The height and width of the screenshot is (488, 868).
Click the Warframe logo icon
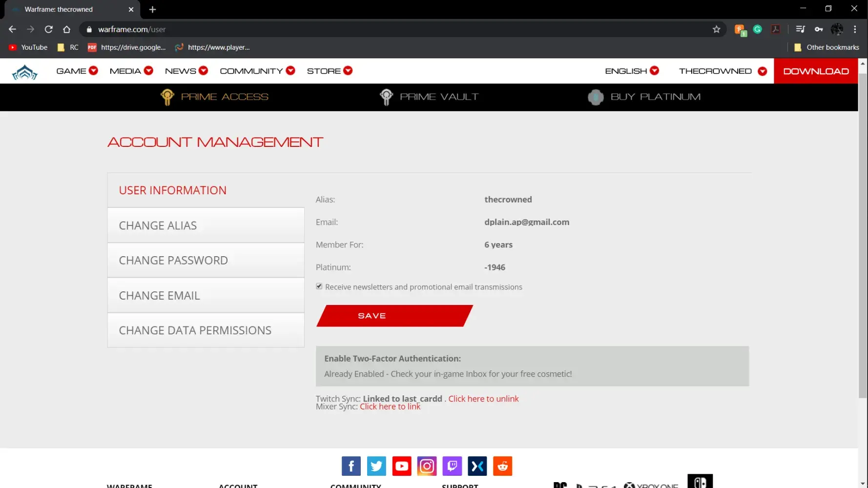coord(24,72)
